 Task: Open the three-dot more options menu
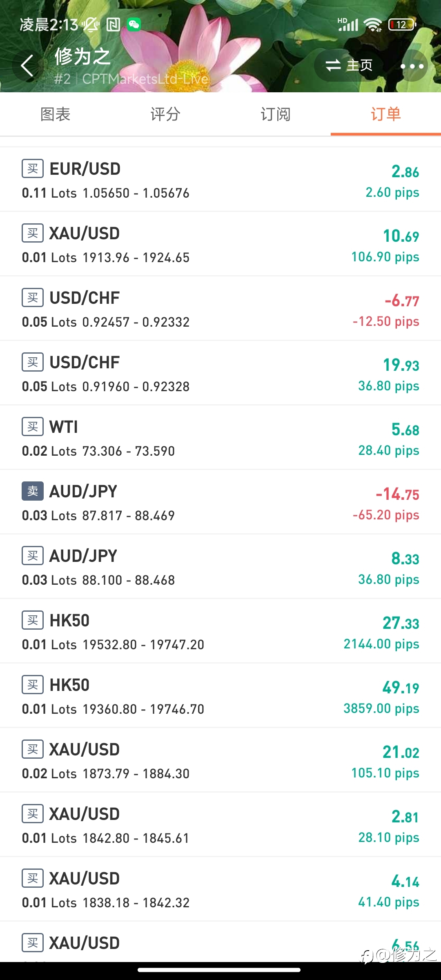point(412,66)
